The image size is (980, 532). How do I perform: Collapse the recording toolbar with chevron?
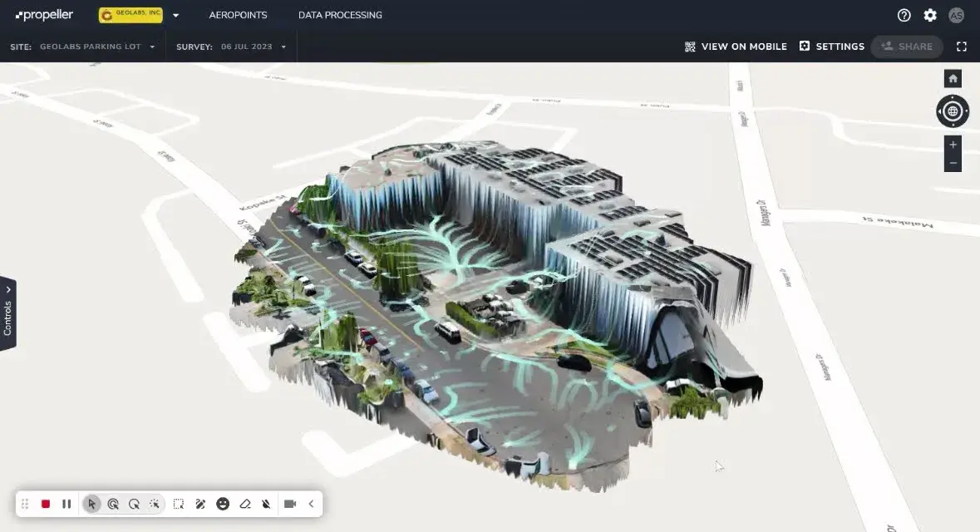[x=311, y=504]
